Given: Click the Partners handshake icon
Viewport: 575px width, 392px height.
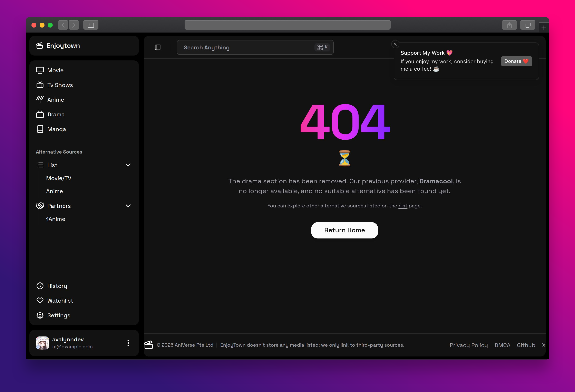Looking at the screenshot, I should point(40,206).
